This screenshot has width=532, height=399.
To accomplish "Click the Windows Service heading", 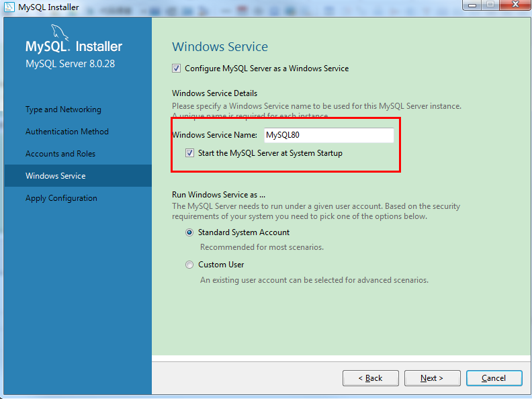I will click(x=220, y=47).
